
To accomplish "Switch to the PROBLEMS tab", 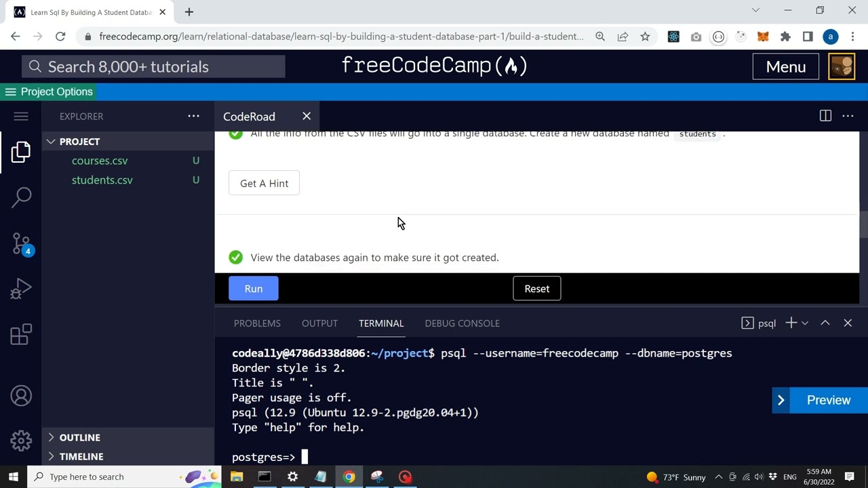I will click(257, 323).
